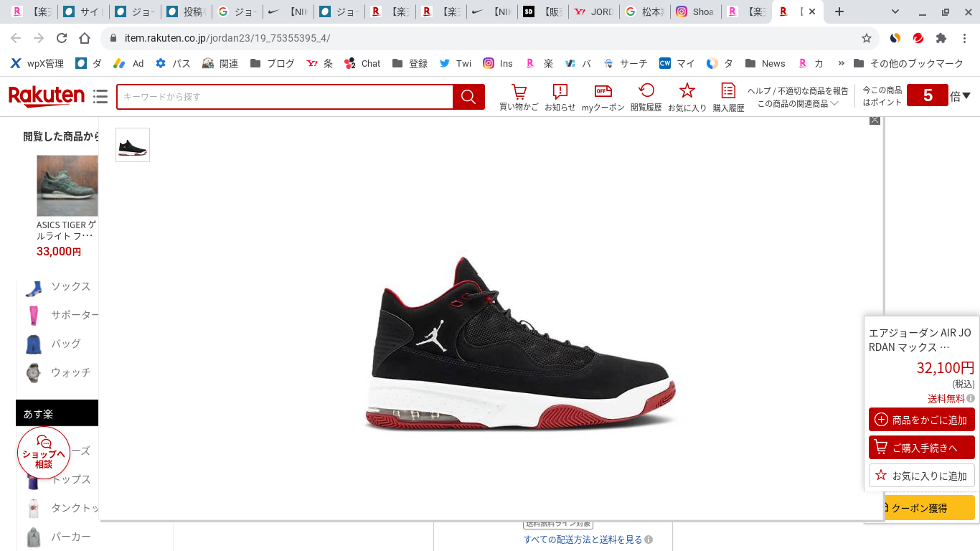The image size is (980, 551).
Task: Click the address bar URL
Action: [227, 38]
